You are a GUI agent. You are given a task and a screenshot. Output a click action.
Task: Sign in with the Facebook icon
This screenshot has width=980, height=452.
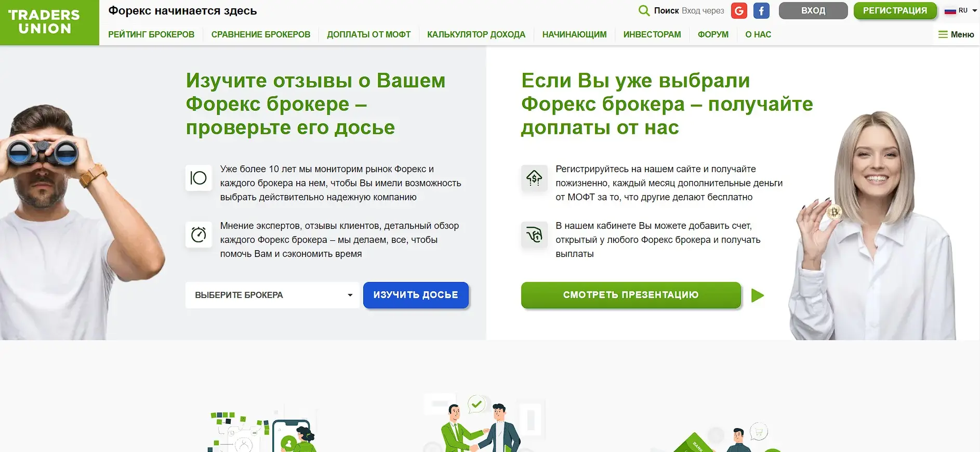pos(761,10)
